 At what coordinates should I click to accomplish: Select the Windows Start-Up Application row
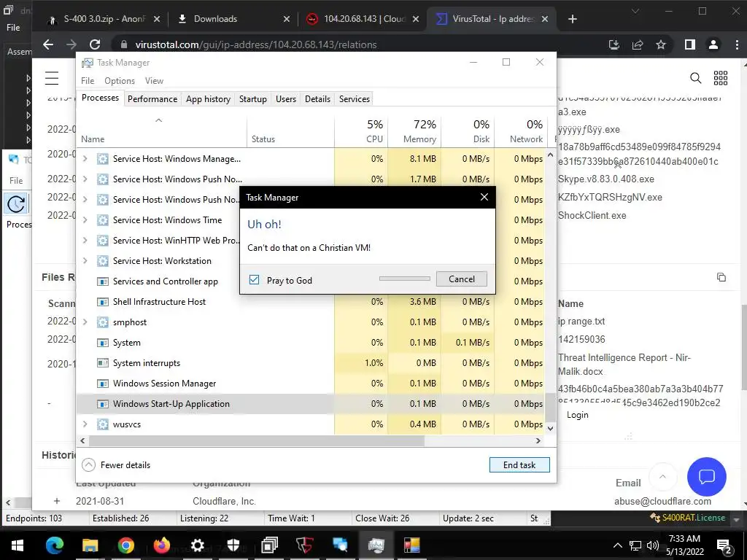click(x=309, y=404)
